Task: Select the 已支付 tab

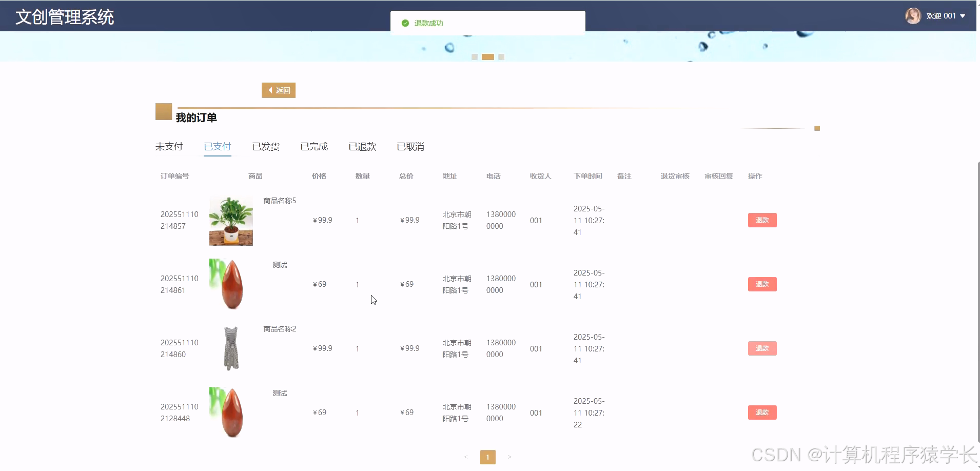Action: click(x=218, y=147)
